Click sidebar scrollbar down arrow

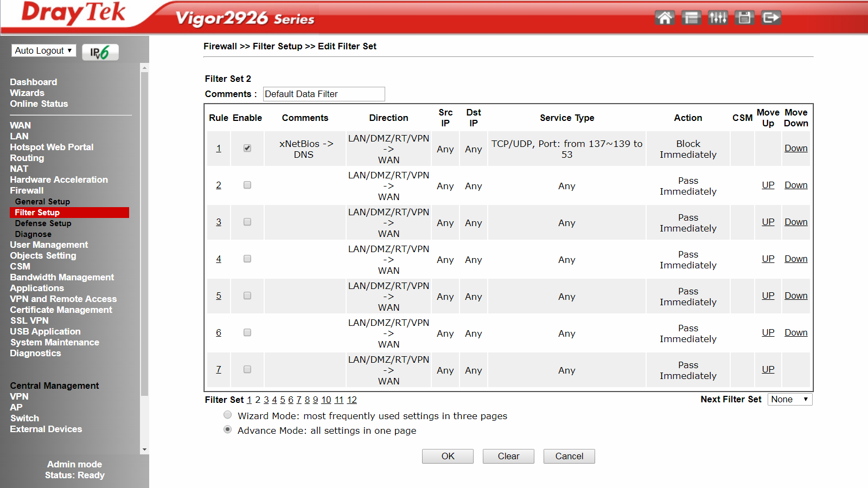[144, 450]
